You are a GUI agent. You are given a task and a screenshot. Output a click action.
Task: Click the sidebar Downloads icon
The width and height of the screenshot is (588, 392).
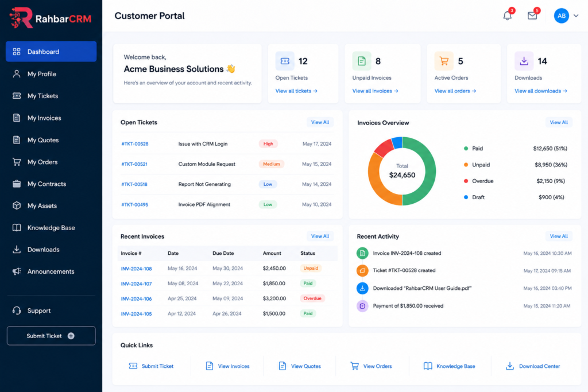[x=17, y=249]
